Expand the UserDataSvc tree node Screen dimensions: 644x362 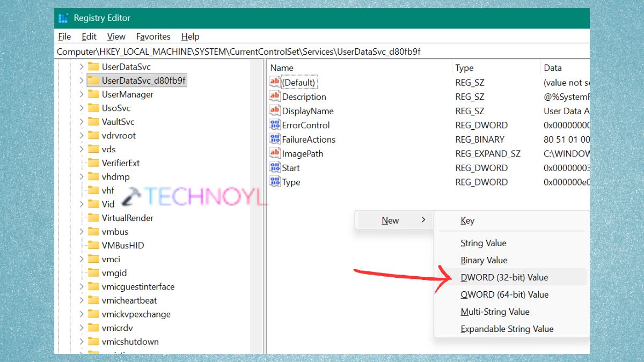[80, 67]
